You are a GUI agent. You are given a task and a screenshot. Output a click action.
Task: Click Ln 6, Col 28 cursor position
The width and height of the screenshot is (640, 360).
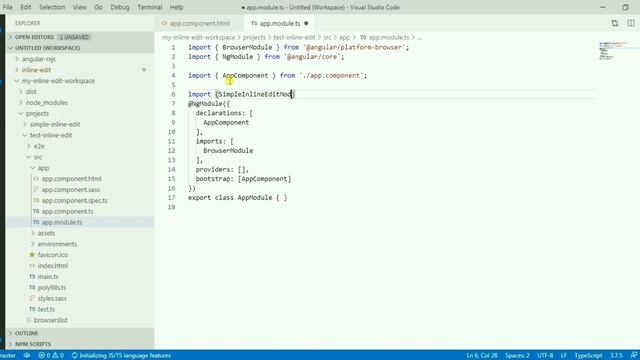[x=482, y=356]
